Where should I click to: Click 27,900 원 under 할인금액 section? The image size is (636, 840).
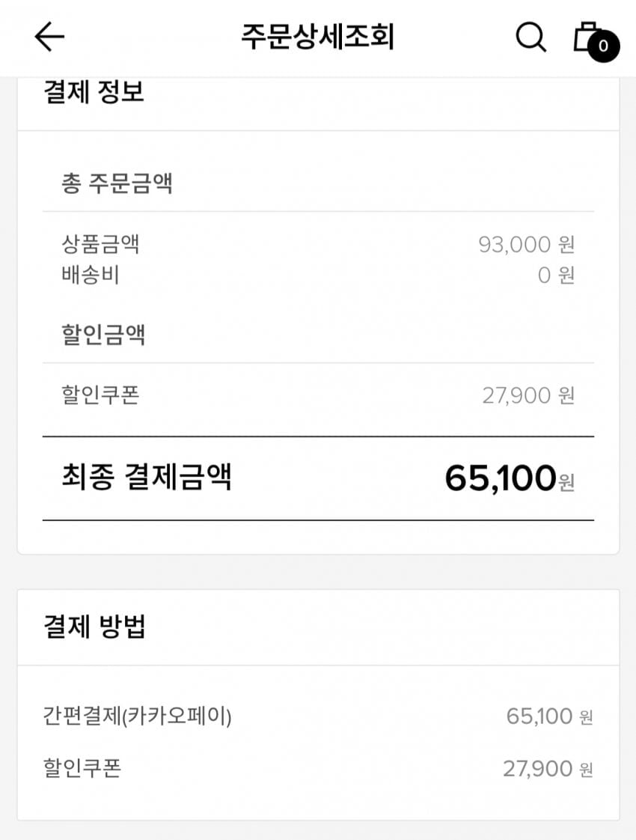528,395
